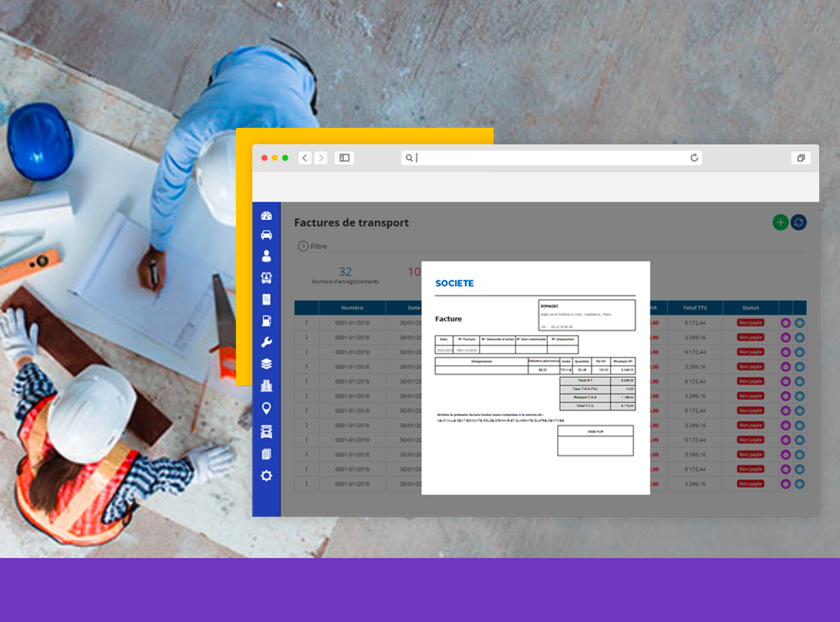The height and width of the screenshot is (622, 840).
Task: Print the first invoice using purple print icon
Action: 786,322
